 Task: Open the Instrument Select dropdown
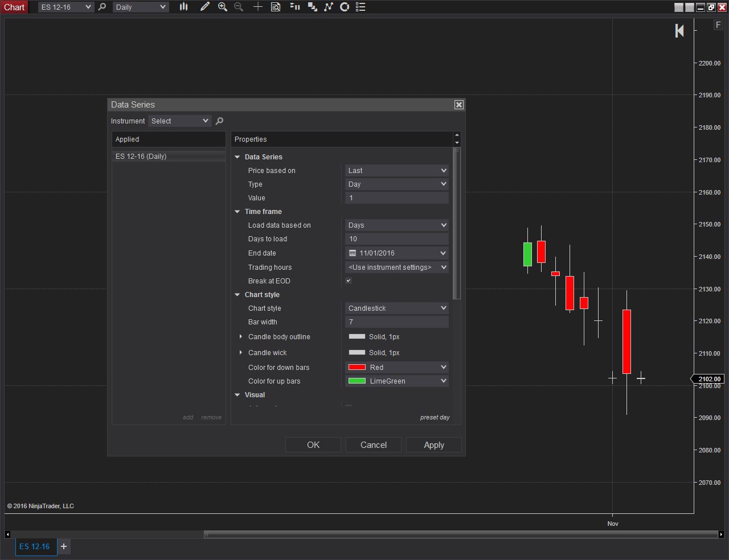coord(180,121)
